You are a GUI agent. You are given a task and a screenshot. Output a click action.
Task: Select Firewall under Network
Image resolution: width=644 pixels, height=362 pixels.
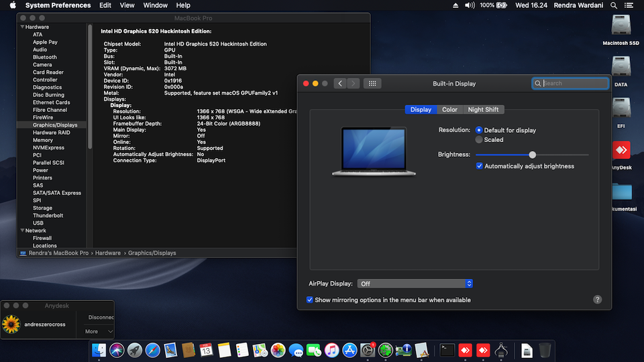[x=42, y=238]
